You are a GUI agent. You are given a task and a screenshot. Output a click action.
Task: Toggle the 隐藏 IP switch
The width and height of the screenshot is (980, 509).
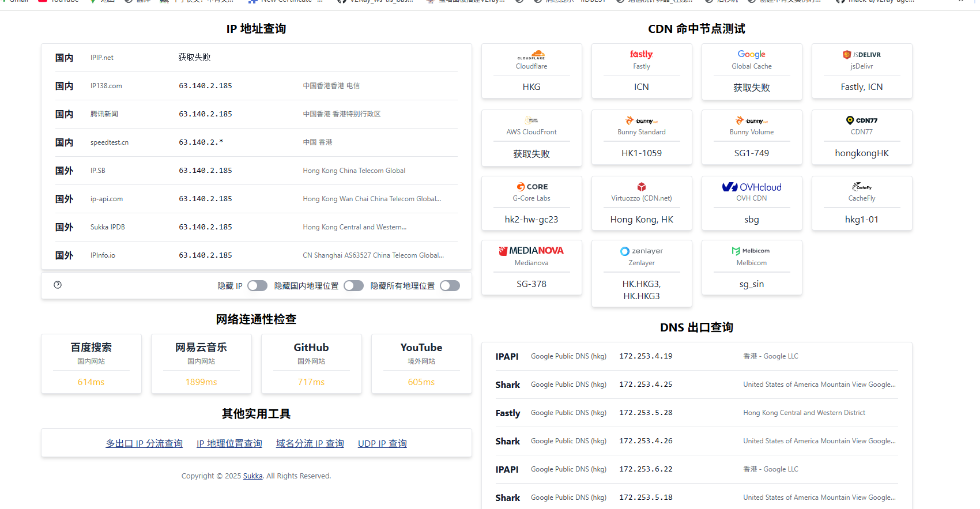click(x=257, y=286)
